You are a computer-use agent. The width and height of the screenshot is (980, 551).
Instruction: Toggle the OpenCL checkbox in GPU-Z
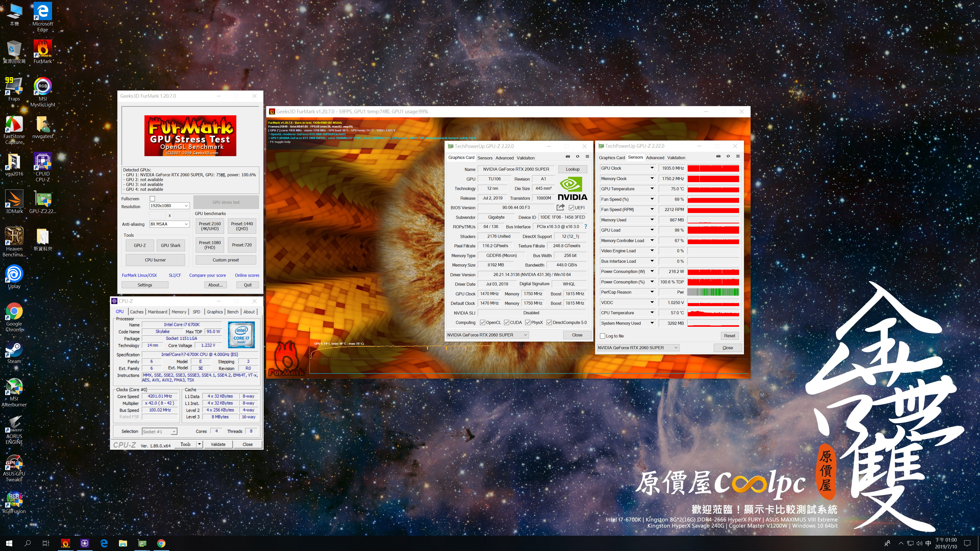tap(482, 322)
